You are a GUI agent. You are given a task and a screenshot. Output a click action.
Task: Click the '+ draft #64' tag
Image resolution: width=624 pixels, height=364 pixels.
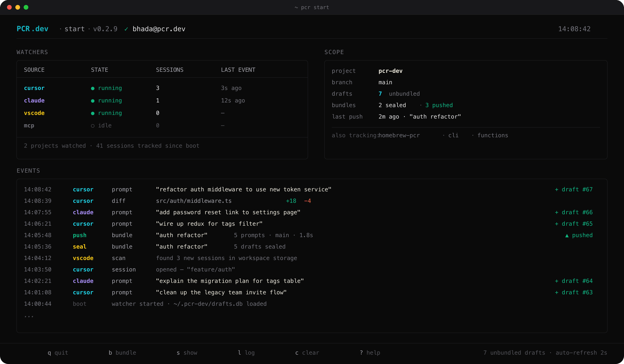574,281
